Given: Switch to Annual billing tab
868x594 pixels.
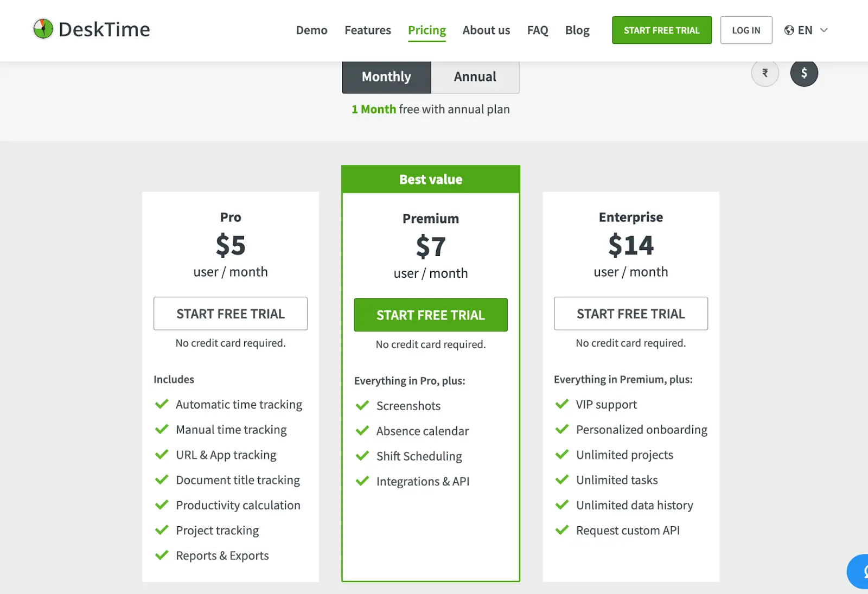Looking at the screenshot, I should click(475, 77).
